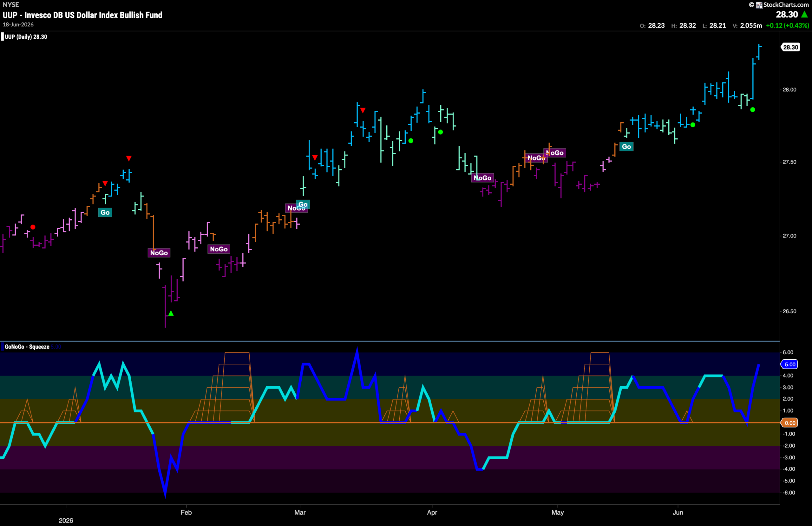Select the NoGo label in mid-February
812x526 pixels.
tap(219, 249)
